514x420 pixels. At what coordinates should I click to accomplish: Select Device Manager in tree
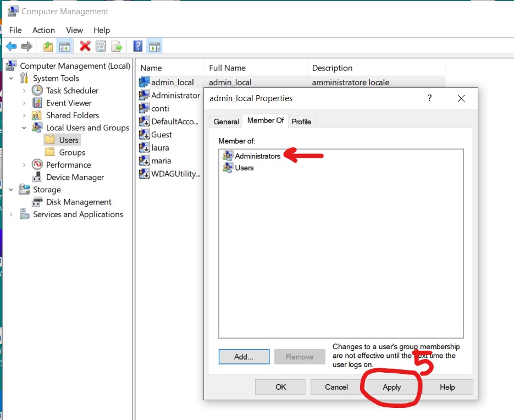point(75,177)
